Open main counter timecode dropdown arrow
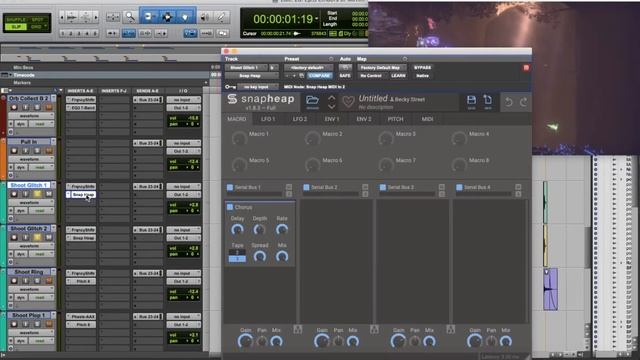Image resolution: width=640 pixels, height=360 pixels. (x=316, y=19)
